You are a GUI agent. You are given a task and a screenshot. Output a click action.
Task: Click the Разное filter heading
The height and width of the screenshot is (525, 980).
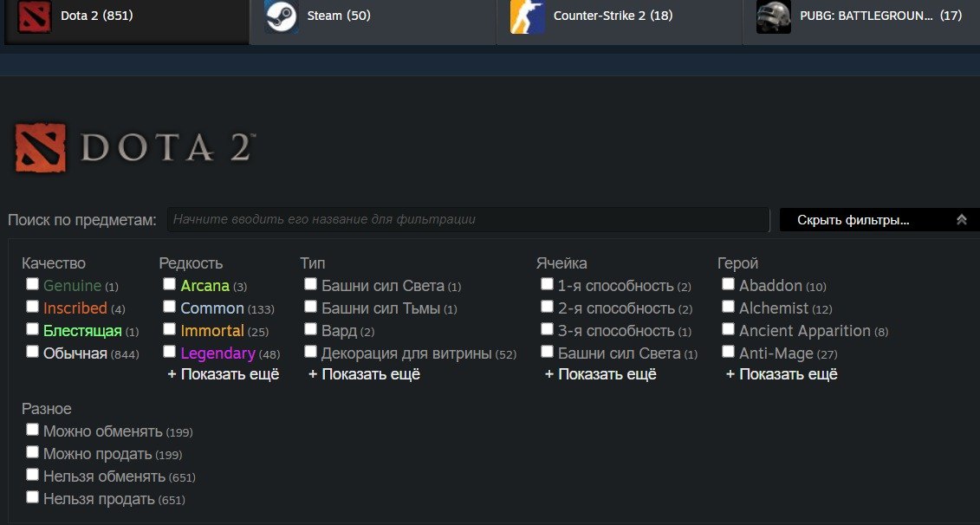47,409
